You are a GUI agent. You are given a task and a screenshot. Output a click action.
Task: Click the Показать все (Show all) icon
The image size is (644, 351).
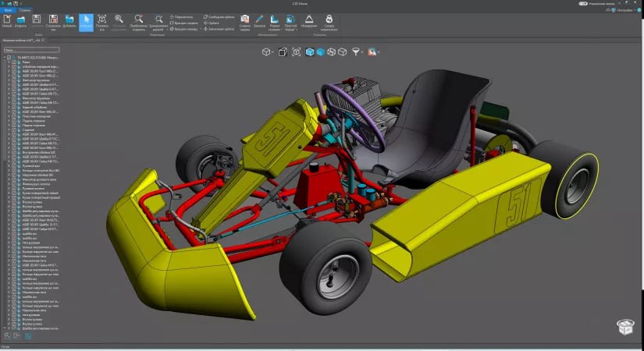pos(102,20)
